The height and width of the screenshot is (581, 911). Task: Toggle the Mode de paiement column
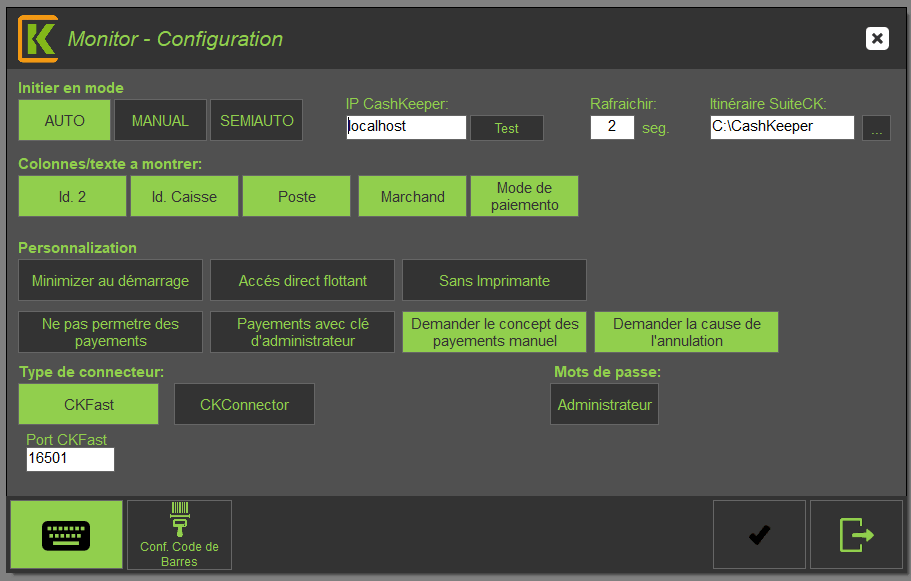524,196
